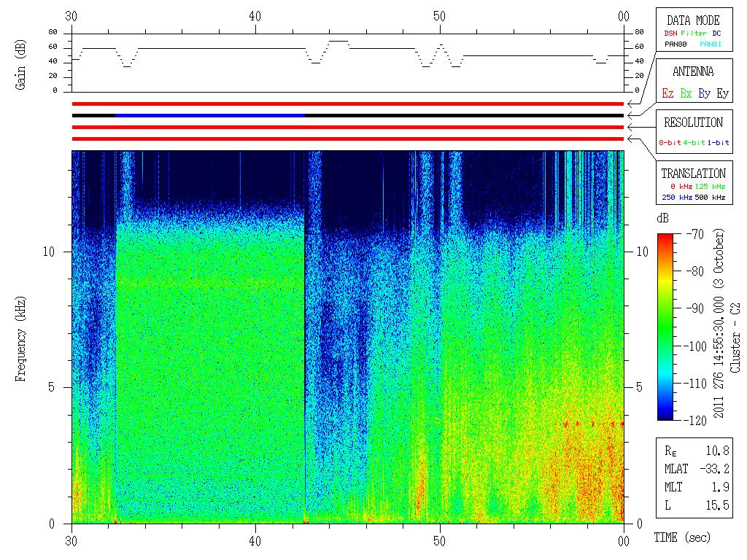Click the Frequency (kHz) axis label

[x=20, y=339]
